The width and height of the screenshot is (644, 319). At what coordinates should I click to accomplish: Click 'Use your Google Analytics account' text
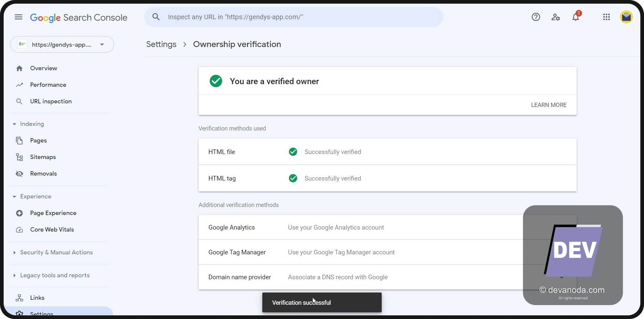(x=336, y=228)
